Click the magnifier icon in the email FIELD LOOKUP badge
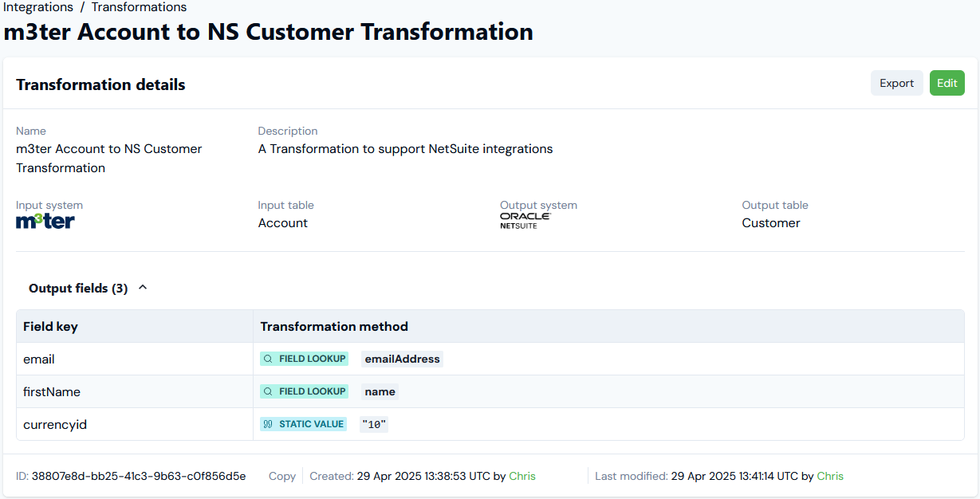 tap(269, 359)
